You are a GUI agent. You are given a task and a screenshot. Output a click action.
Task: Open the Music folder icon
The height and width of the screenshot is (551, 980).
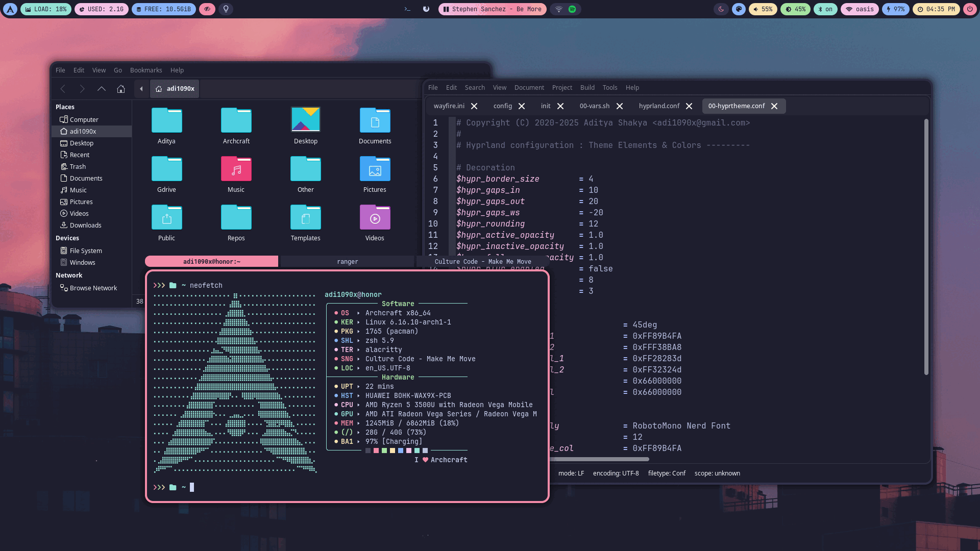point(236,169)
